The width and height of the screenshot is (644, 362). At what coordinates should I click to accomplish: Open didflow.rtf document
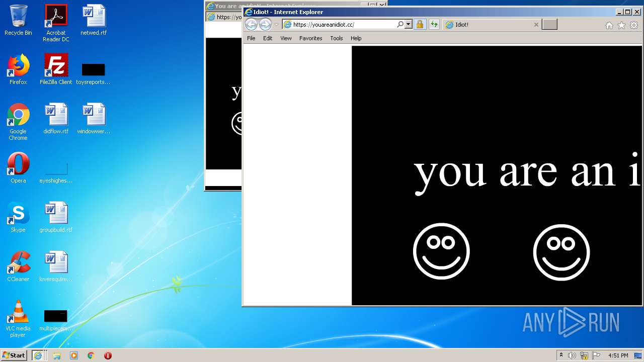tap(56, 119)
